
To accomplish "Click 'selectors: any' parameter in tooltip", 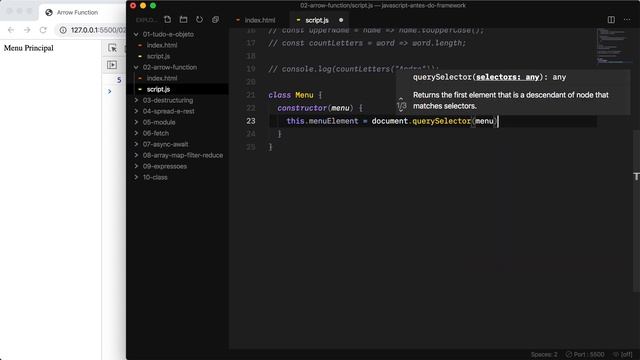I will [x=508, y=77].
